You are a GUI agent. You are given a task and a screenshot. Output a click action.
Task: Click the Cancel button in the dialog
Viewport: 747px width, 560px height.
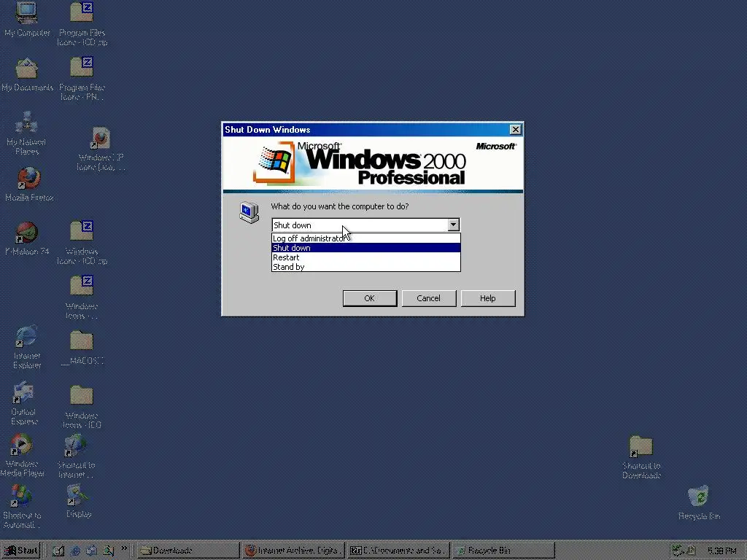pos(429,298)
